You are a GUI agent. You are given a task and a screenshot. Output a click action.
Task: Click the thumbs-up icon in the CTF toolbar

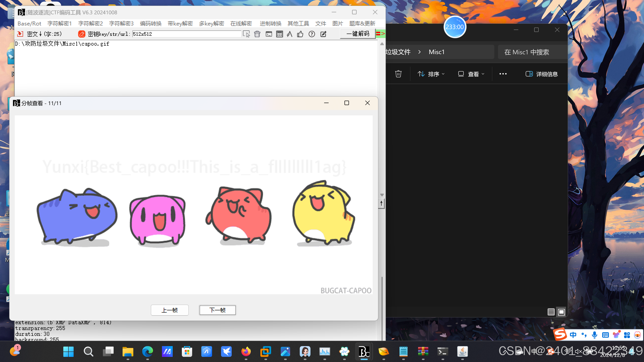300,34
